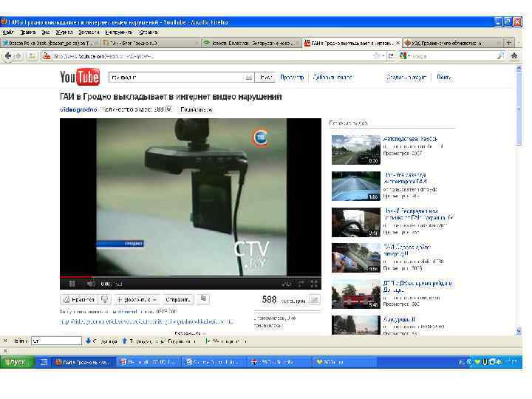The image size is (532, 399).
Task: Show video statistics with the chart icon
Action: [315, 300]
